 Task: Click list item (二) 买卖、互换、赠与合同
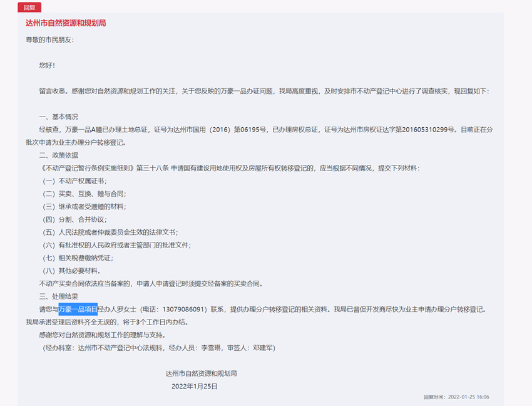tap(84, 194)
